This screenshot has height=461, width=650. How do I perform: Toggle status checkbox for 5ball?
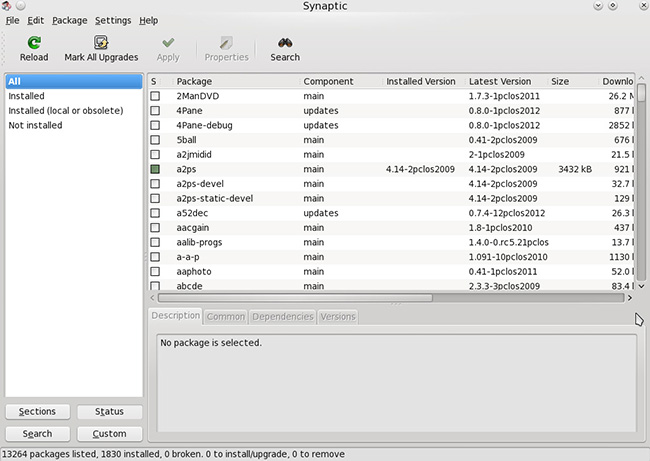[x=155, y=140]
